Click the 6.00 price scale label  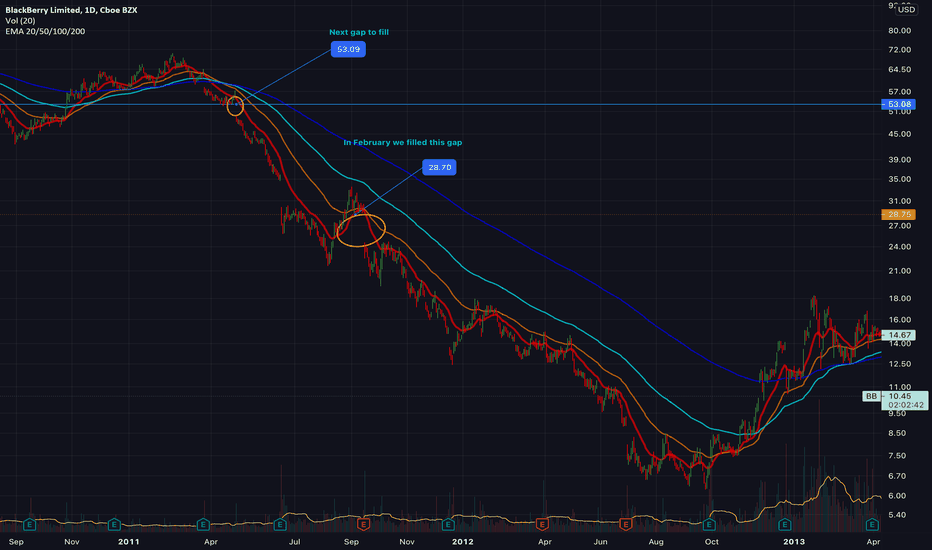[x=897, y=495]
